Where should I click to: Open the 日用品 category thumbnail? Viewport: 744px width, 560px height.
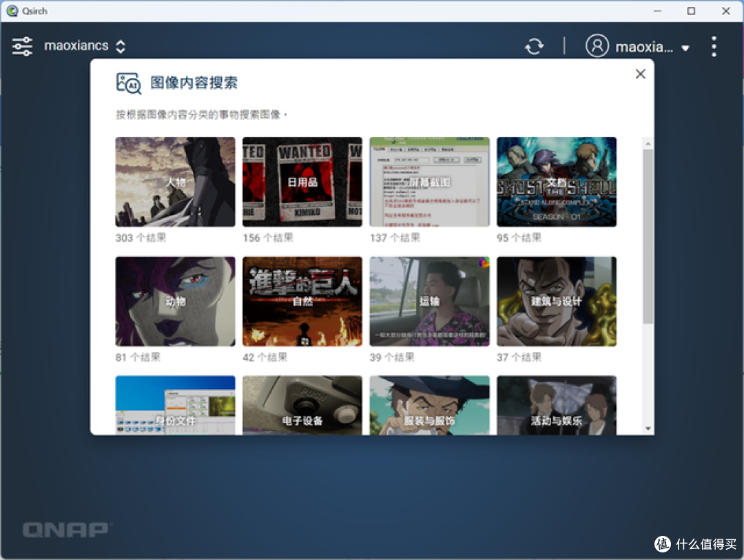pyautogui.click(x=302, y=182)
